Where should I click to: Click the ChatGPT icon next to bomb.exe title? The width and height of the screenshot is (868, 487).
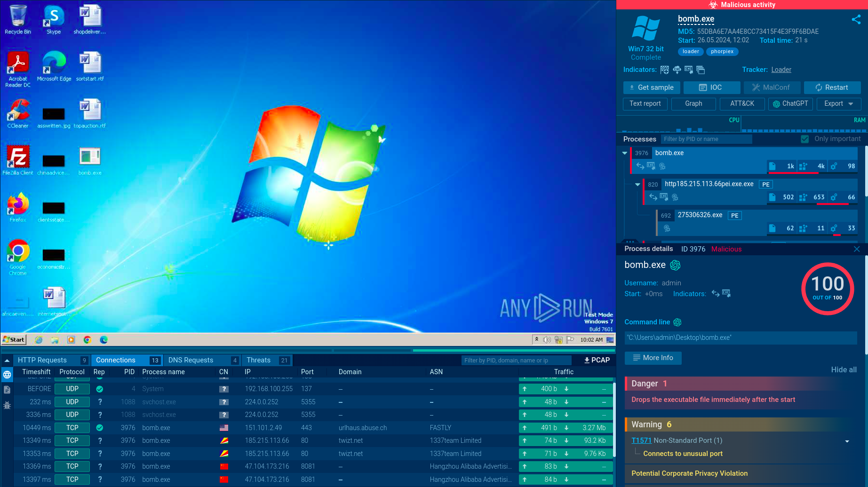675,265
